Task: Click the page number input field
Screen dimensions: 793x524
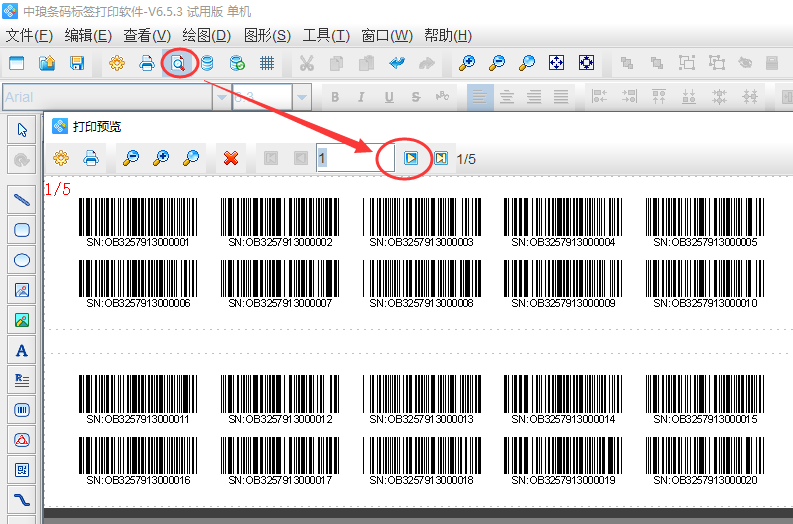Action: tap(347, 158)
